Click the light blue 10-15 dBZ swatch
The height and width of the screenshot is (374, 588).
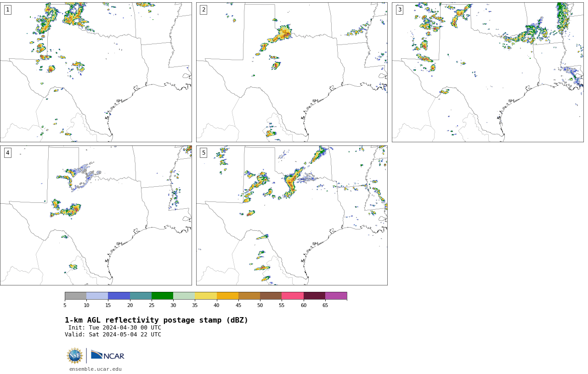[x=97, y=296]
